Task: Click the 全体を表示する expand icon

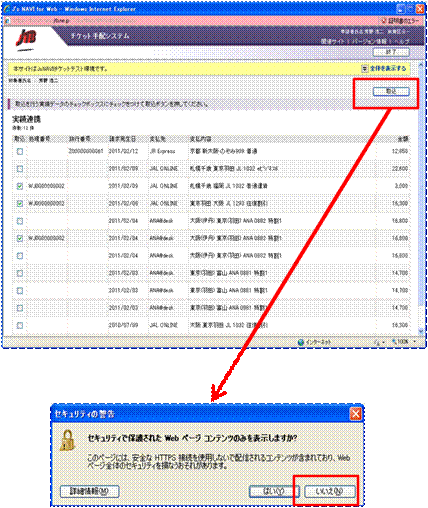Action: coord(364,68)
